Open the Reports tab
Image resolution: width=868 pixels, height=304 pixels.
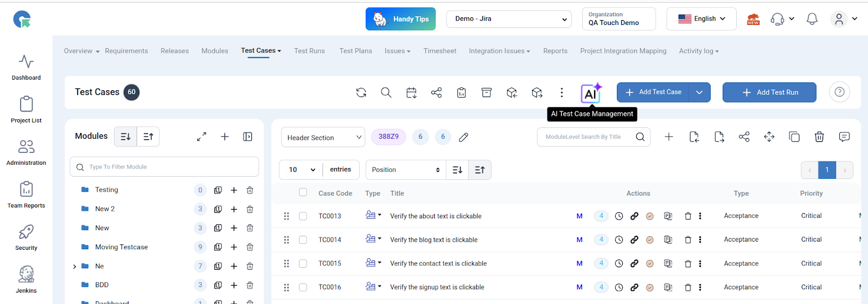[555, 51]
